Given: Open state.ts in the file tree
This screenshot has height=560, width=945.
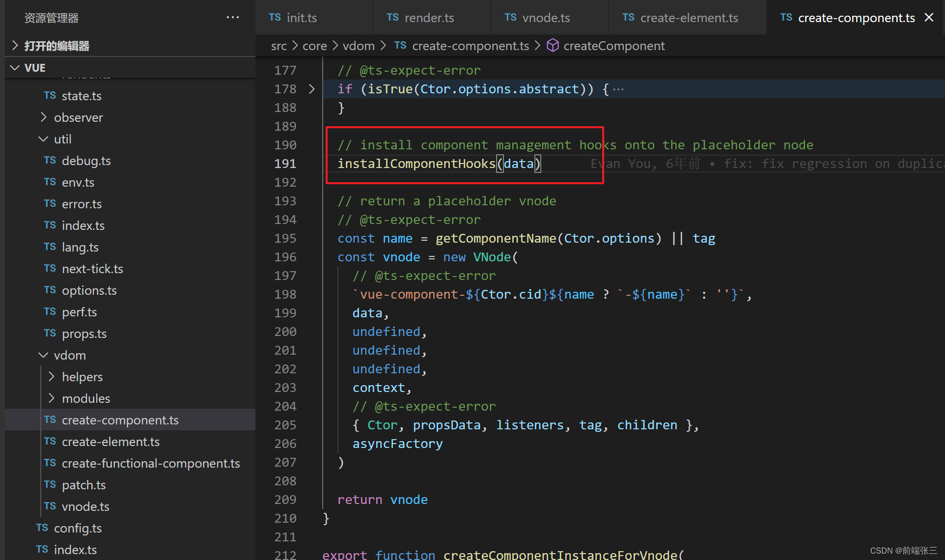Looking at the screenshot, I should point(130,96).
